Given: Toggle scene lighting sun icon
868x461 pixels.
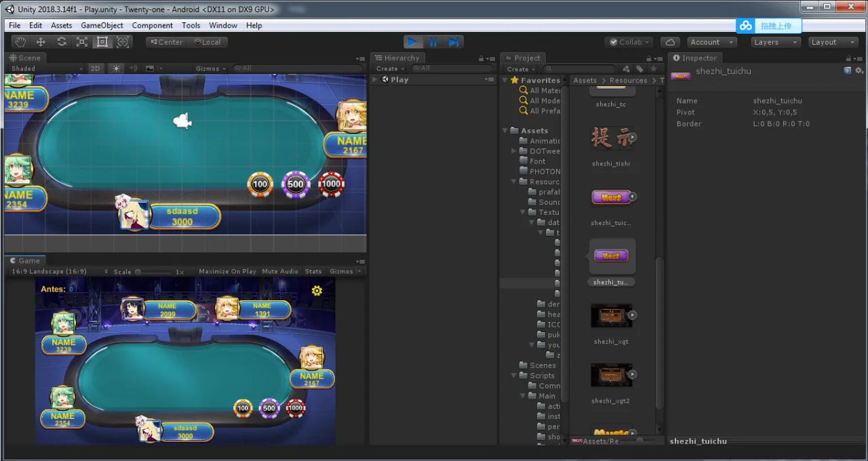Looking at the screenshot, I should click(116, 68).
